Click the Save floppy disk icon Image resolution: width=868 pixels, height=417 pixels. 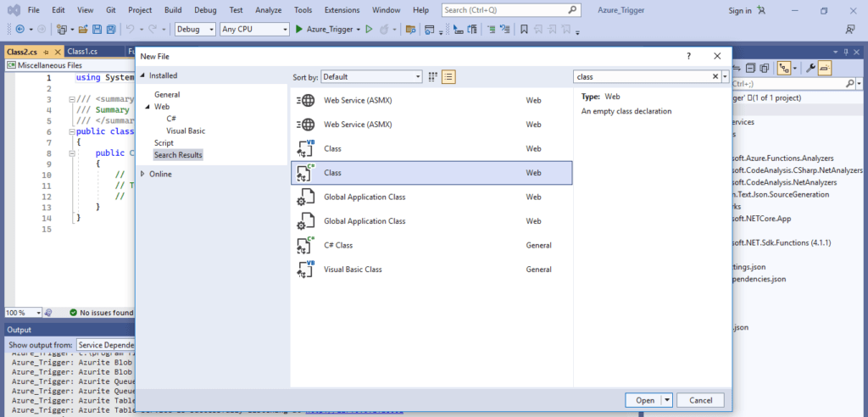click(97, 30)
